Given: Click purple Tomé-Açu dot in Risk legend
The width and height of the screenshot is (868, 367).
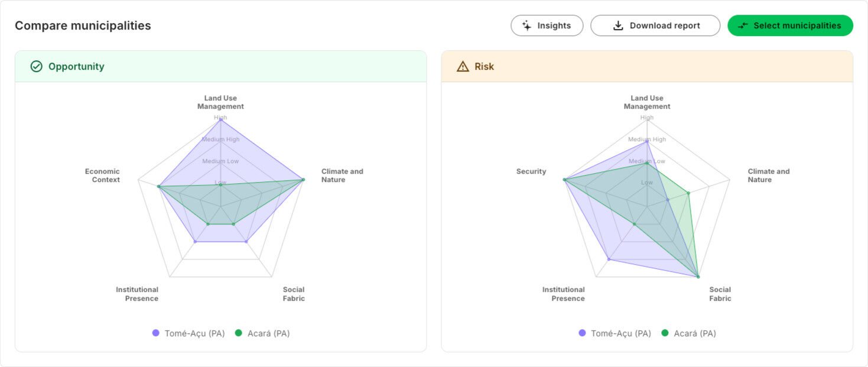Looking at the screenshot, I should (582, 333).
